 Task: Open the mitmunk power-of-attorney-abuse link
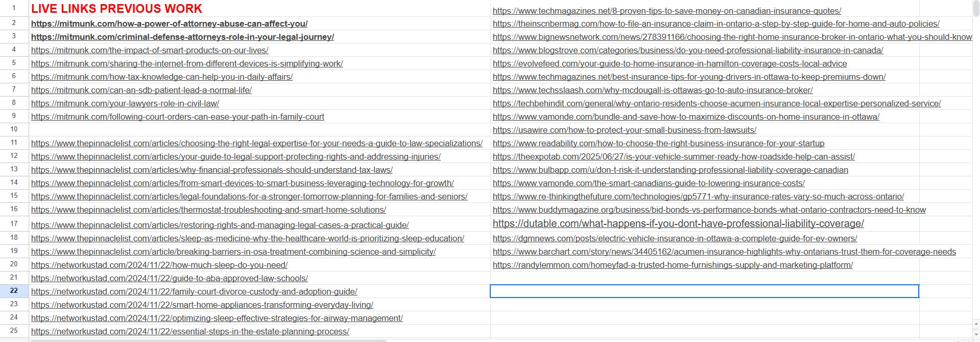[169, 24]
